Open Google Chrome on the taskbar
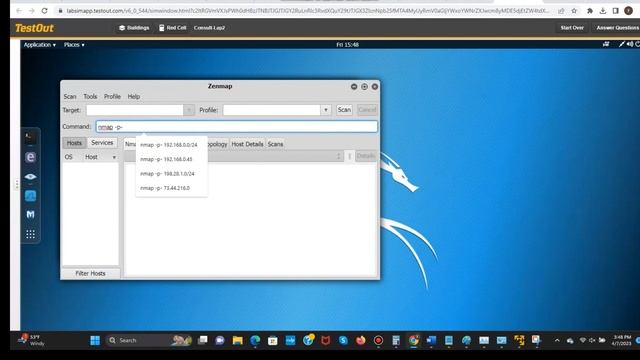The width and height of the screenshot is (640, 360). [x=413, y=340]
